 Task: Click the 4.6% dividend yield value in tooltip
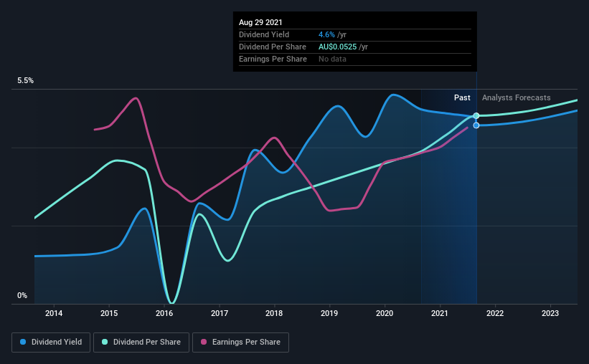tap(326, 34)
